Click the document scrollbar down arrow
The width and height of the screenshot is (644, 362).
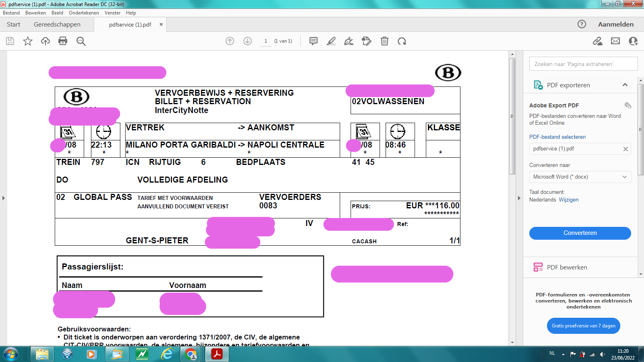pyautogui.click(x=512, y=343)
